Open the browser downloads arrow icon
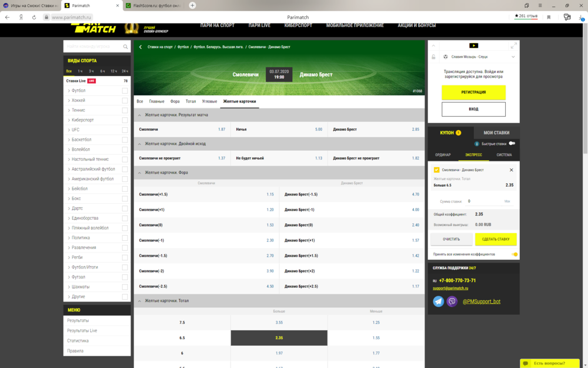 pyautogui.click(x=581, y=17)
